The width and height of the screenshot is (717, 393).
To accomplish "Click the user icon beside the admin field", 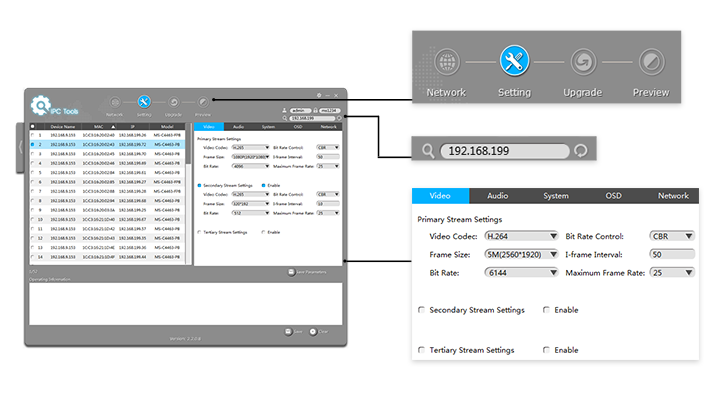I will 284,110.
